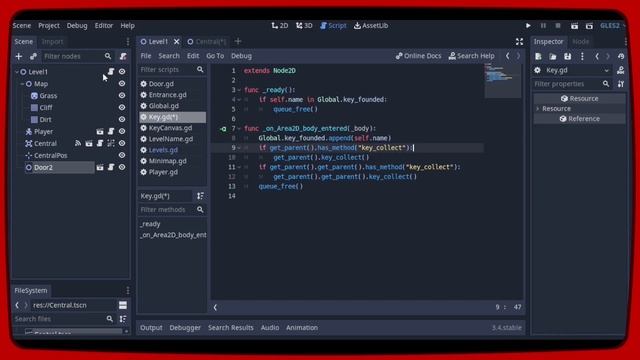Viewport: 640px width, 360px height.
Task: Pause the running scene
Action: click(x=543, y=26)
